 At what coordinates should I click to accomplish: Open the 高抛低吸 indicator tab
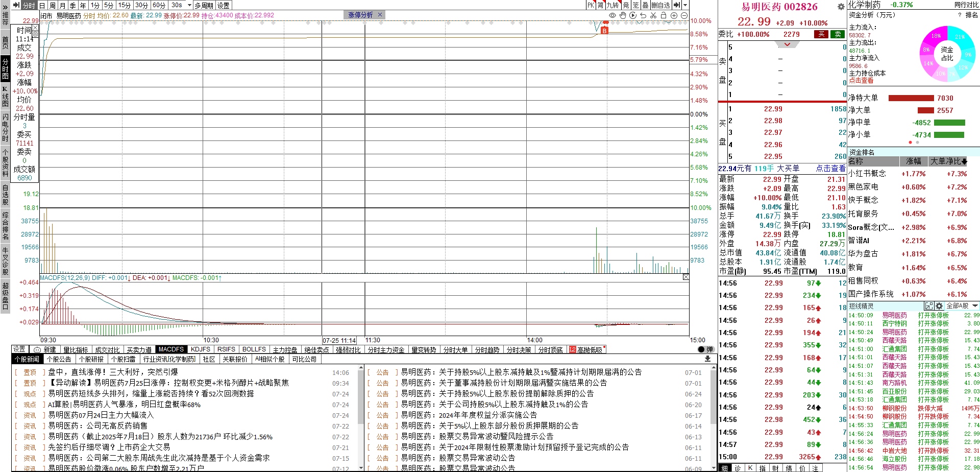click(x=587, y=350)
